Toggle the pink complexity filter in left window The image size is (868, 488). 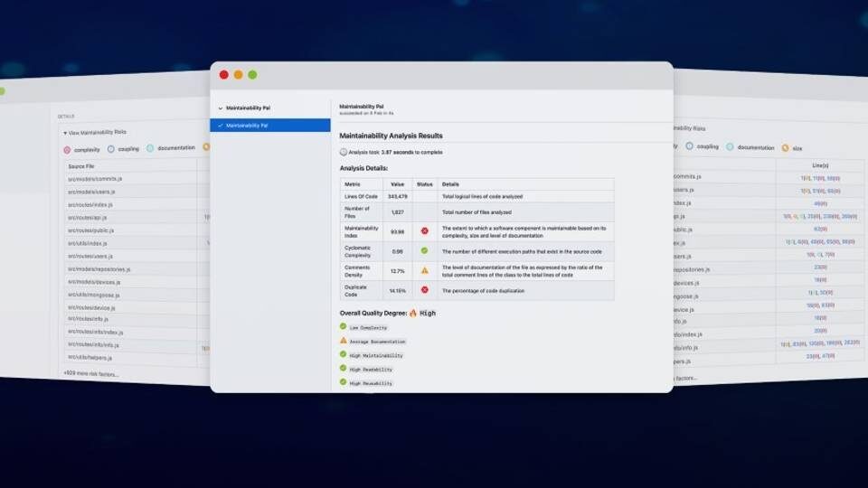click(67, 149)
